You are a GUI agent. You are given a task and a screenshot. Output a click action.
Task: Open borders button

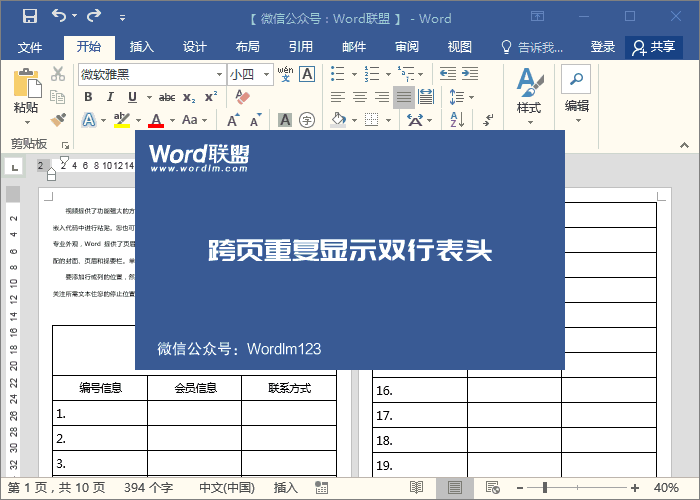click(371, 120)
